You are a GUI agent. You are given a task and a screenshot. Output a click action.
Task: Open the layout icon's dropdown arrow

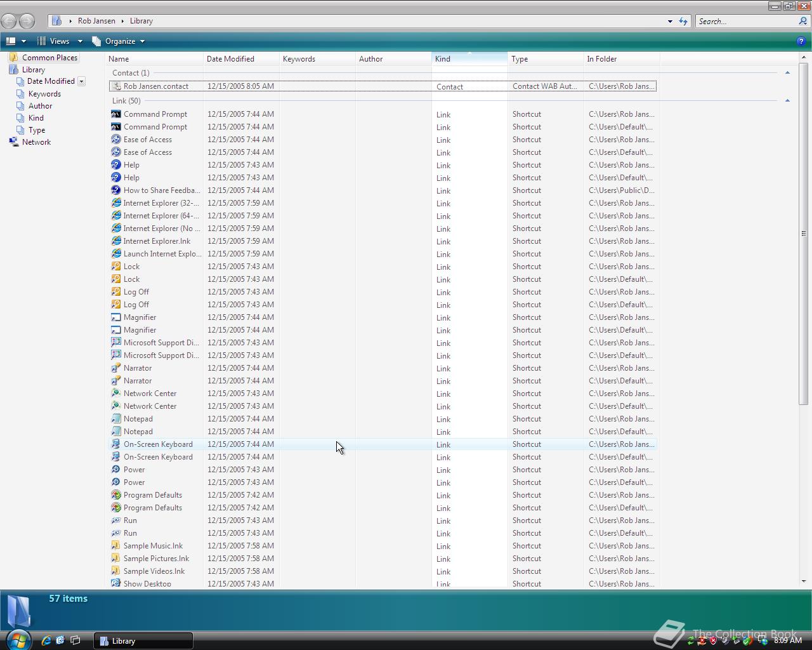[23, 41]
